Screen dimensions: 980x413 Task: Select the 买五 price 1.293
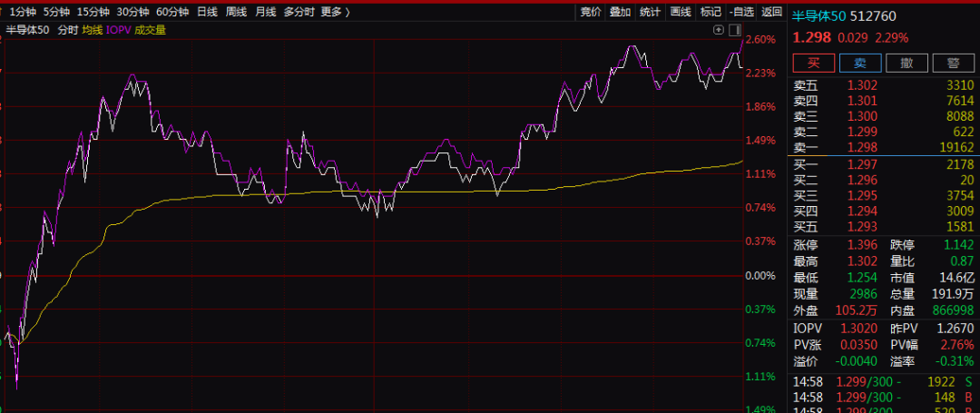click(x=862, y=227)
